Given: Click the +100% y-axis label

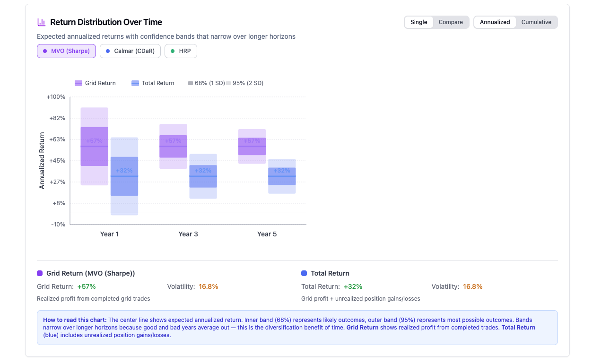Looking at the screenshot, I should click(56, 97).
